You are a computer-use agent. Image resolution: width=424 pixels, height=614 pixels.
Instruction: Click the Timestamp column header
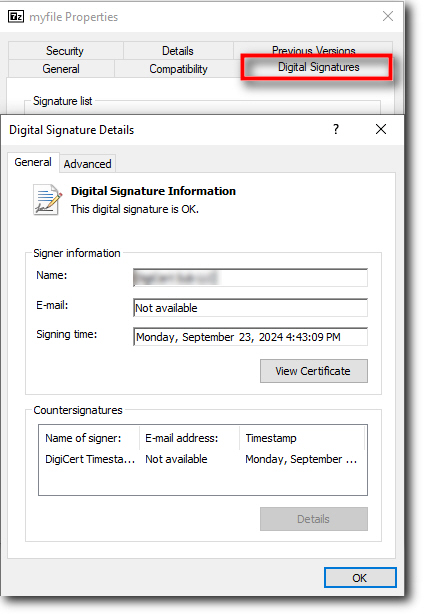302,438
